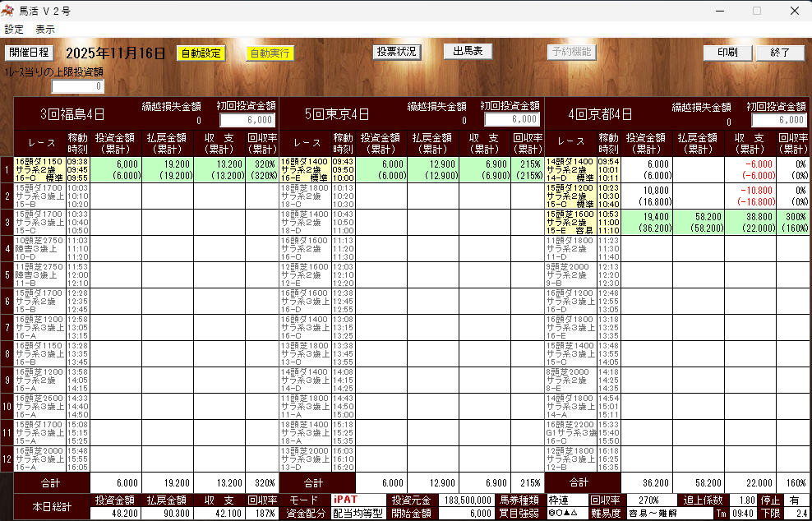Open 投票状況 voting status
The height and width of the screenshot is (521, 812).
point(397,52)
